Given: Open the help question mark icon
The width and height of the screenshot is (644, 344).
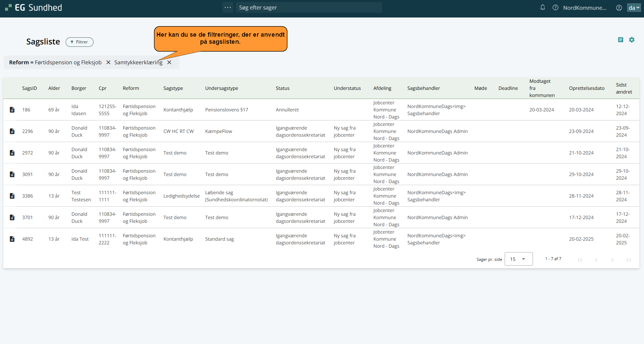Looking at the screenshot, I should point(556,7).
